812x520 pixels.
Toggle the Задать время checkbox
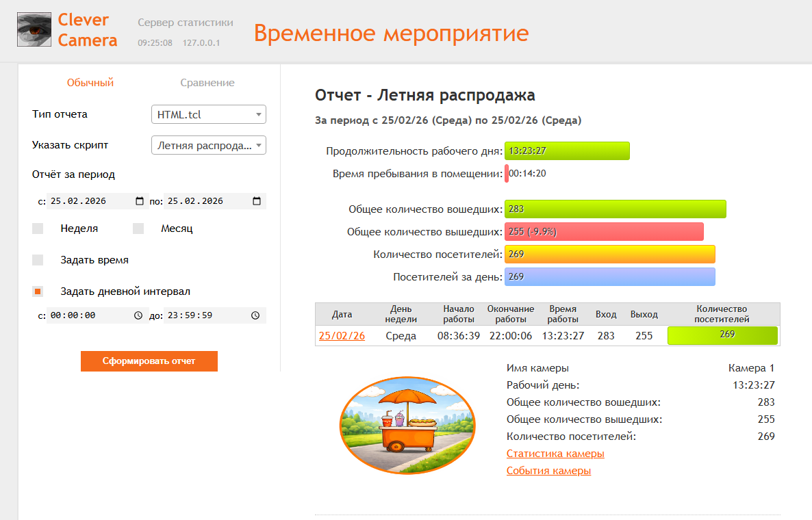point(38,260)
